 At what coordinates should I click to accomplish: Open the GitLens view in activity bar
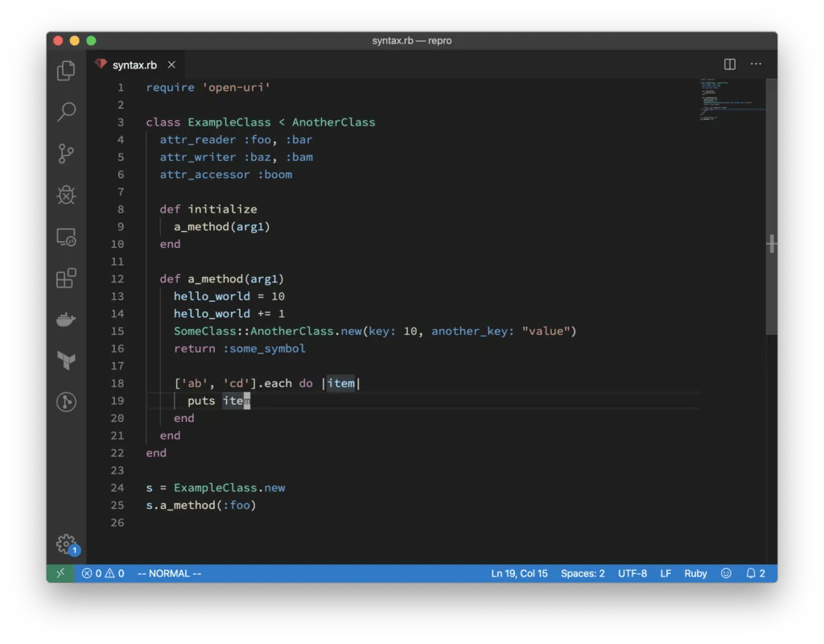66,402
